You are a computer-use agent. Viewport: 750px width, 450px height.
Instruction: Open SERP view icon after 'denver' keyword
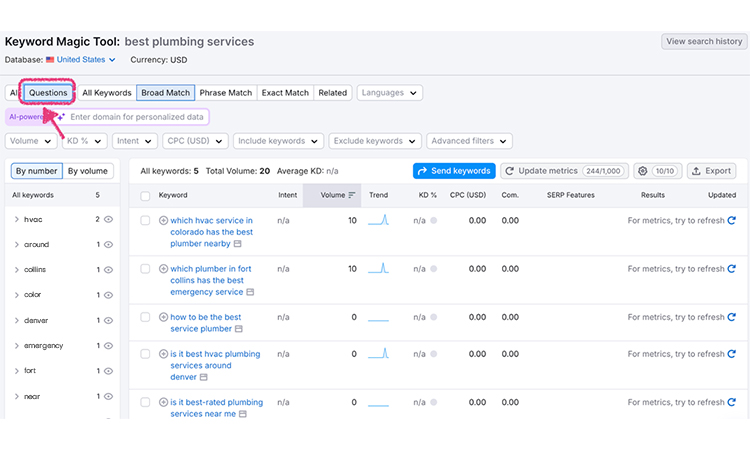coord(204,377)
